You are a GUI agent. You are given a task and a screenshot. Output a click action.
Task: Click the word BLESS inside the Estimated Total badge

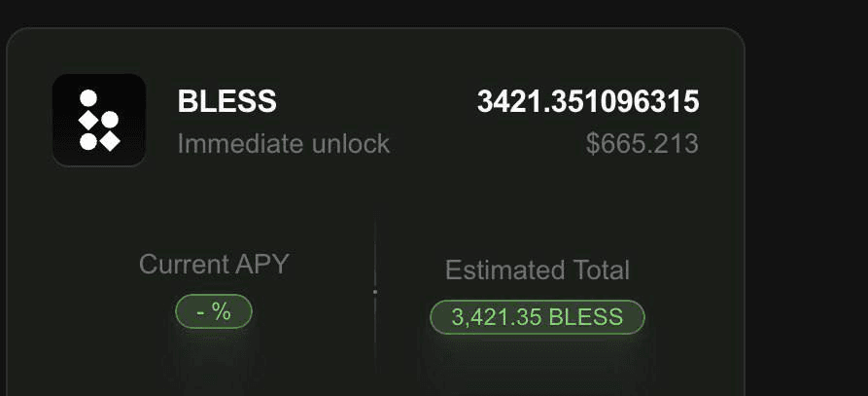585,317
